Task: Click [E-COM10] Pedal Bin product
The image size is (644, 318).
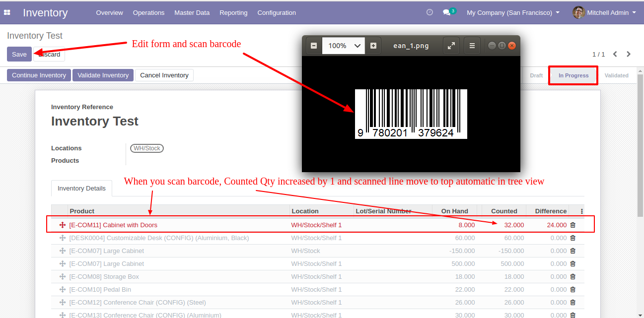Action: (100, 290)
